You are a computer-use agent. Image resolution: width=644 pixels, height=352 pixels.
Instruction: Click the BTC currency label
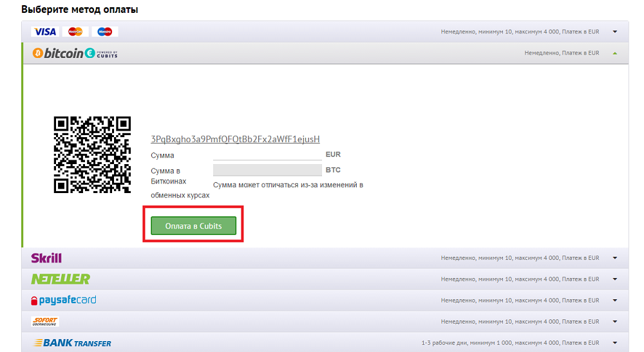pos(333,170)
